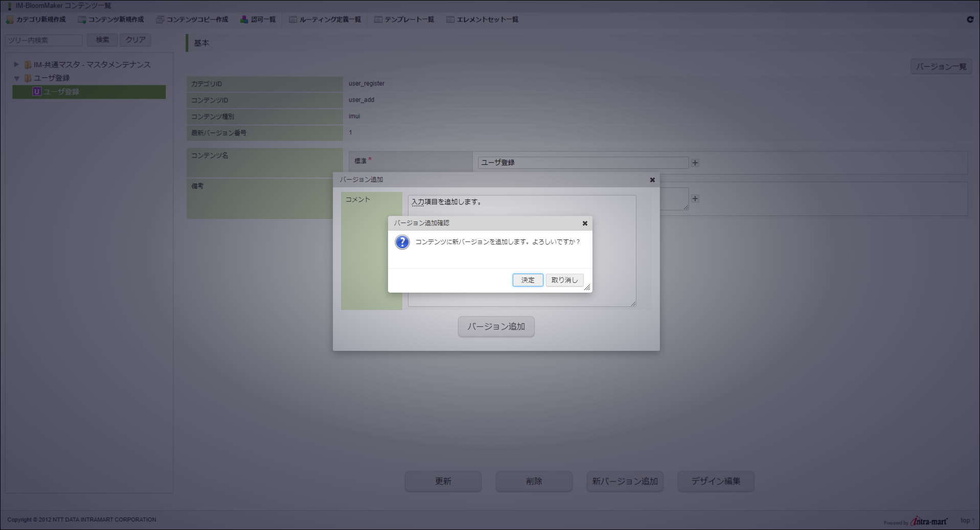Cancel with the 取り消し button
Viewport: 980px width, 530px height.
[564, 280]
